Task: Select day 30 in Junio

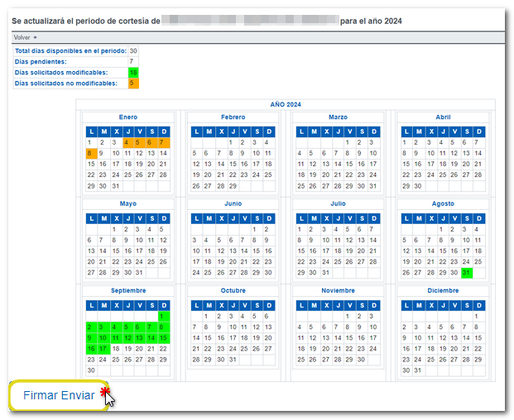Action: 268,272
